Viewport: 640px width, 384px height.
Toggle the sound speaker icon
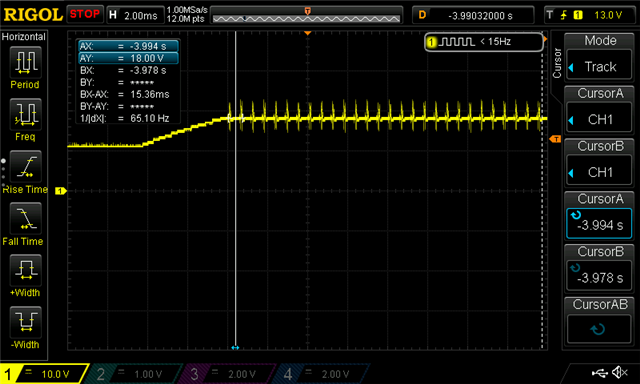620,372
